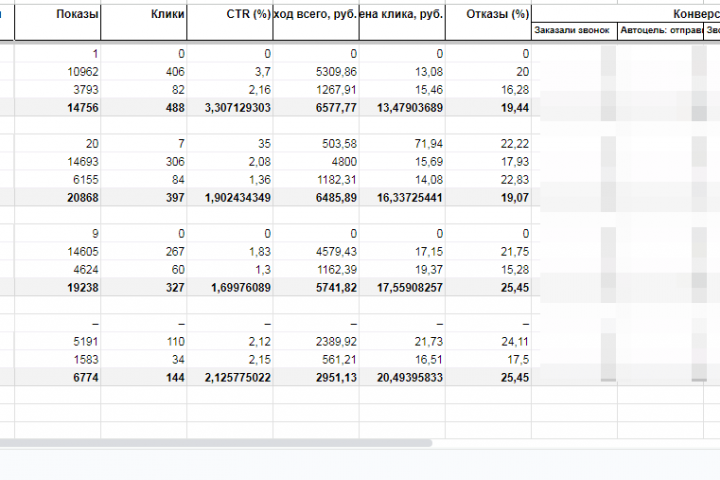Select total cell 144
This screenshot has height=480, width=720.
click(144, 378)
